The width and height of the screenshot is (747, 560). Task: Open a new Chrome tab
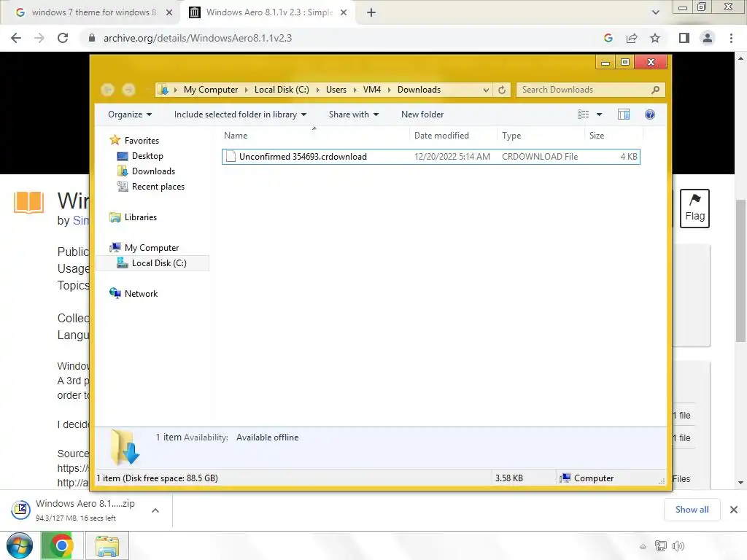click(x=371, y=13)
